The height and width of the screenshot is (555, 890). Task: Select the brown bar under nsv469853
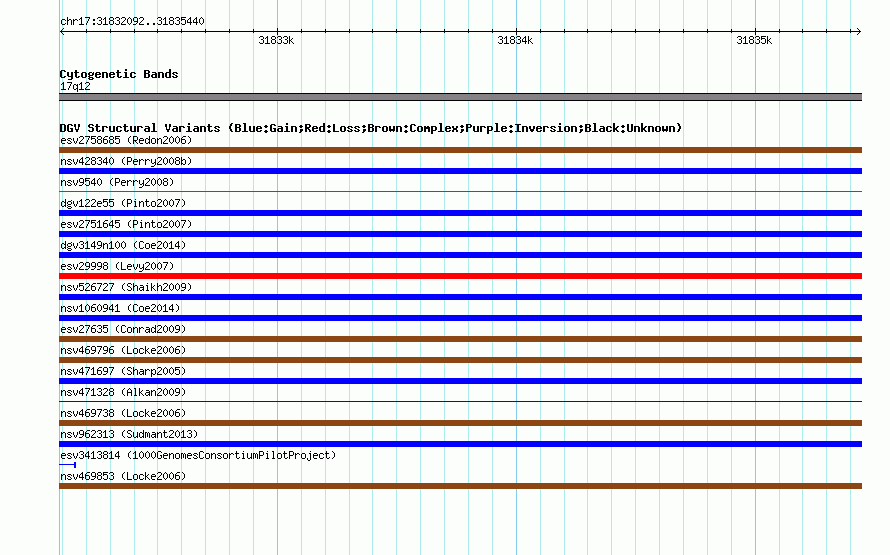[x=460, y=486]
